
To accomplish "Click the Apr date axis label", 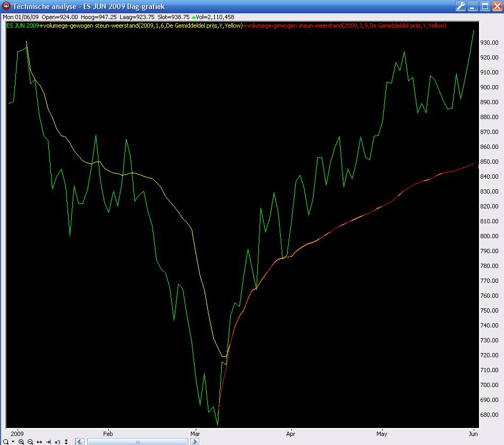I will click(x=290, y=433).
